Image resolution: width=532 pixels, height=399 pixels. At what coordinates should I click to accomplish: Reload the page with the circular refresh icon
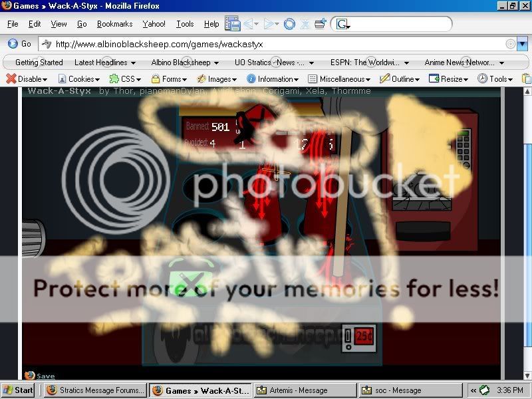tap(289, 24)
